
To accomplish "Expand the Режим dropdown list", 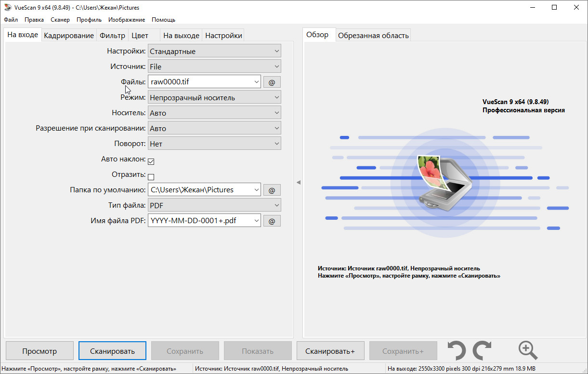I will click(x=214, y=98).
